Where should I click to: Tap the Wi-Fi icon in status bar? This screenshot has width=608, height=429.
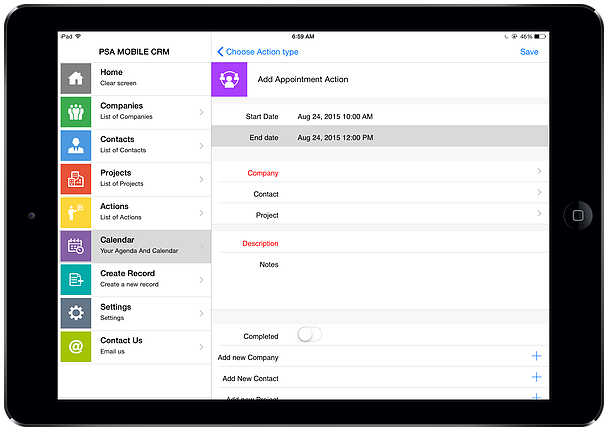78,36
